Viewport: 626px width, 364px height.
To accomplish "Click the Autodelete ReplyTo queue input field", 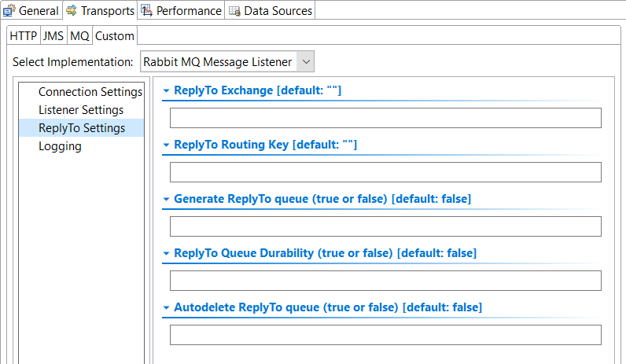I will coord(385,335).
